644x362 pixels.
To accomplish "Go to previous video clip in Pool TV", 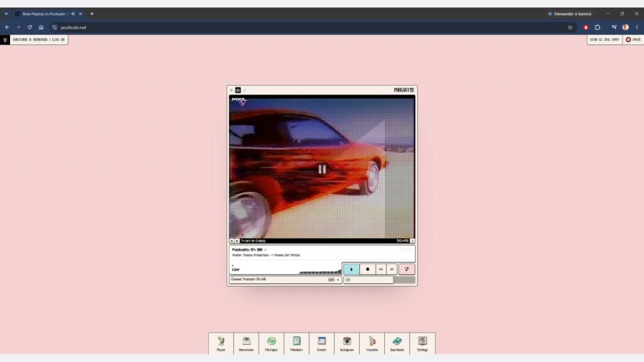I will point(231,241).
